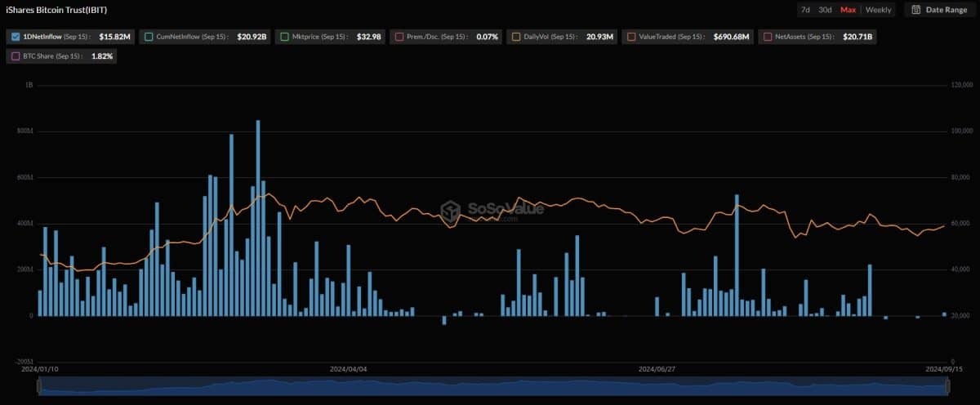Click the 120,000 right axis label
This screenshot has width=980, height=405.
click(x=963, y=85)
